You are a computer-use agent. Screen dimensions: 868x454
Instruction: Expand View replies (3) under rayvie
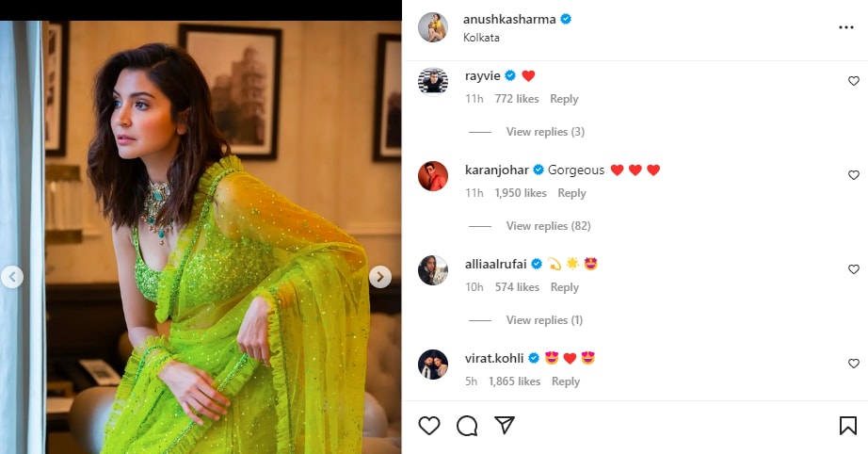click(545, 132)
